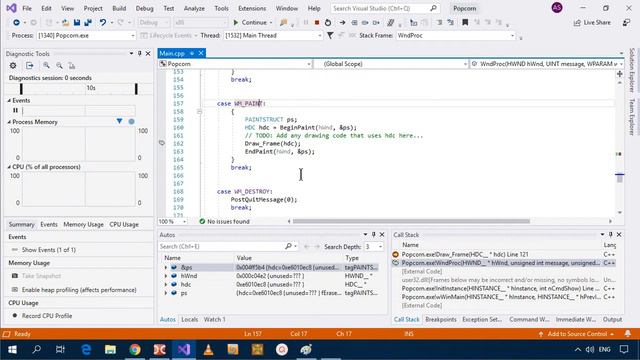
Task: Click the Diagnostic Tools zoom out icon
Action: [60, 65]
